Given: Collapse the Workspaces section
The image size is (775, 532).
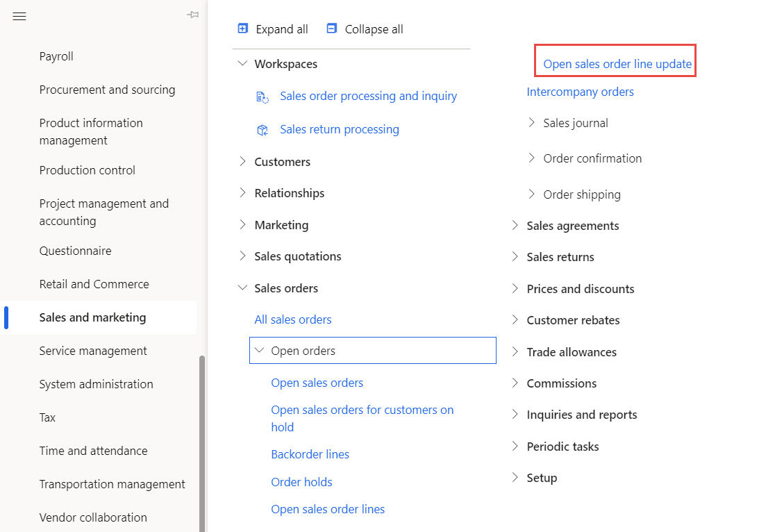Looking at the screenshot, I should 242,64.
